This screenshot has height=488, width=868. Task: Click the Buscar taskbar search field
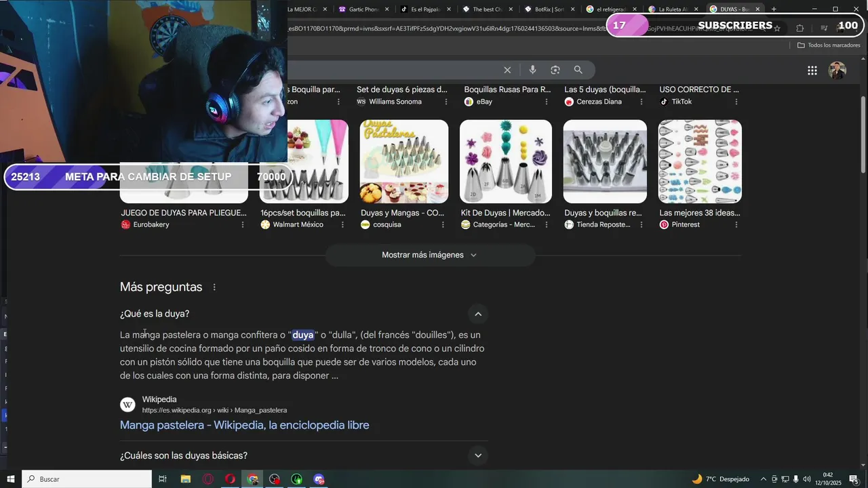(87, 479)
